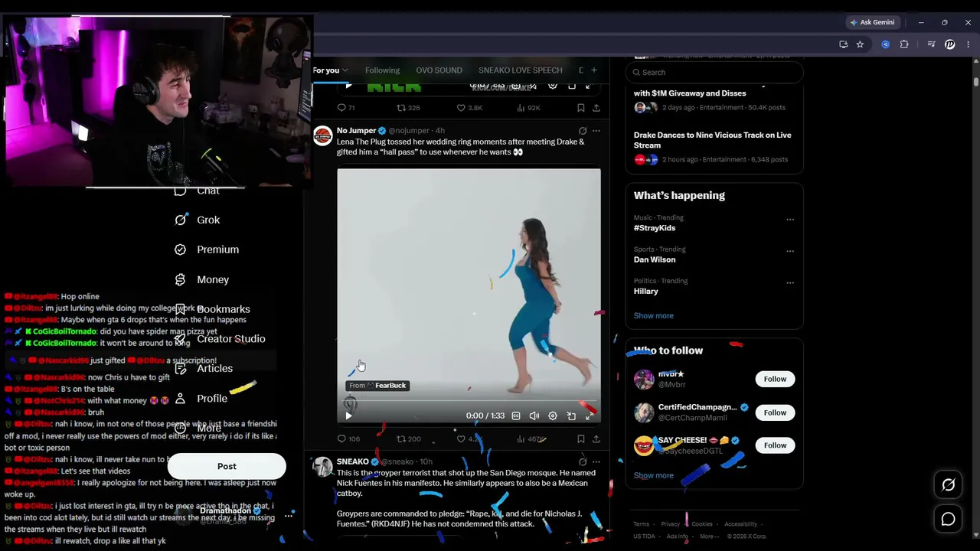
Task: Bookmark the No Jumper post
Action: (581, 439)
